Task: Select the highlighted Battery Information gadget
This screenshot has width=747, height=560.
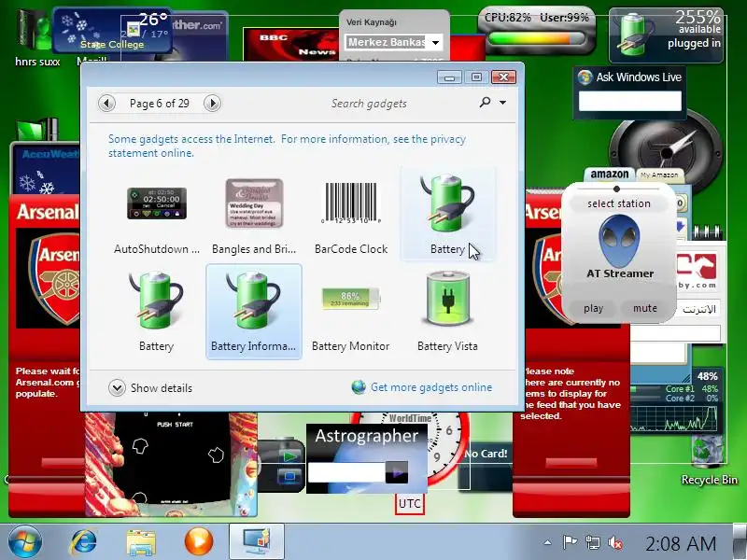Action: tap(254, 312)
